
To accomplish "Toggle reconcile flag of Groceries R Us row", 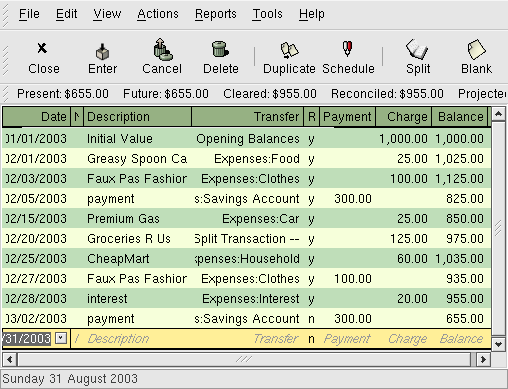I will tap(311, 239).
